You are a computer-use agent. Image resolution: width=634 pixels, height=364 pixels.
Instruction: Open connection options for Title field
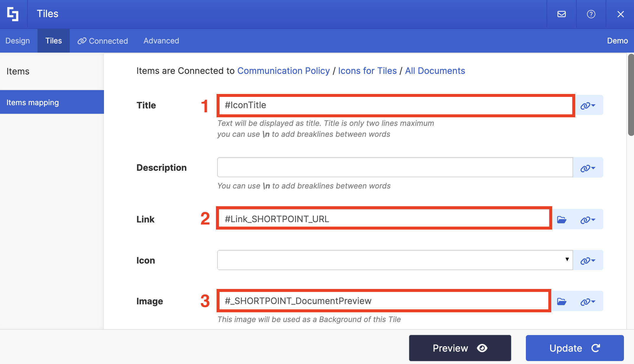(x=588, y=105)
